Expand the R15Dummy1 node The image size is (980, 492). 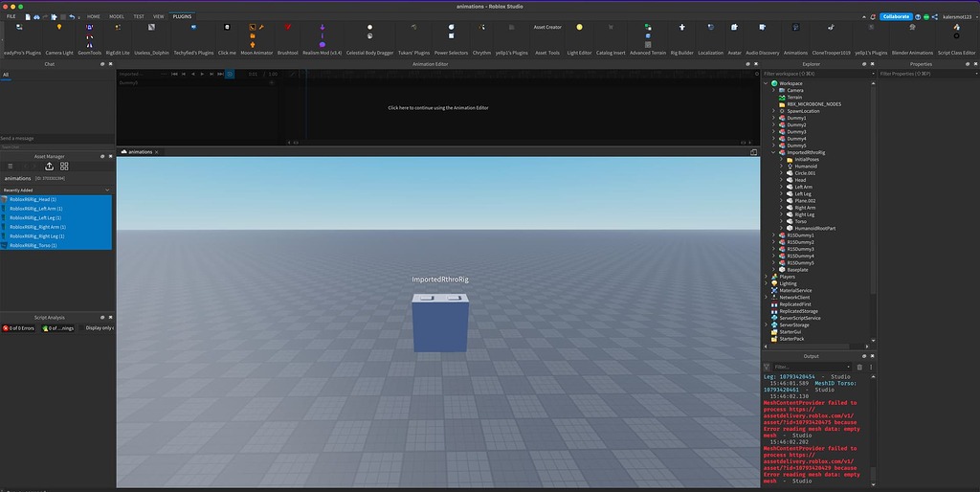point(773,235)
